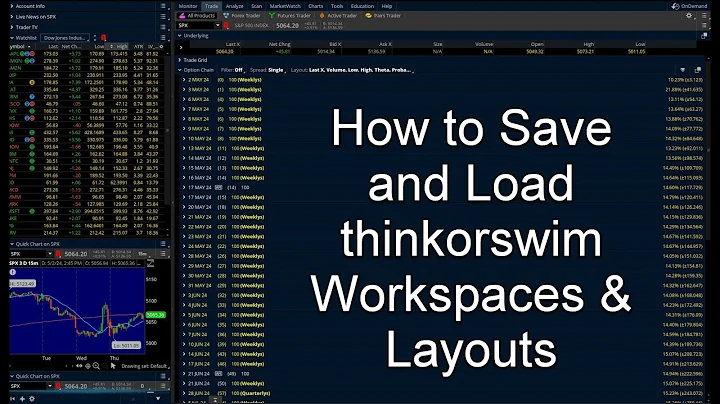The height and width of the screenshot is (404, 720).
Task: Open the Watchlist panel menu icon
Action: coord(163,38)
